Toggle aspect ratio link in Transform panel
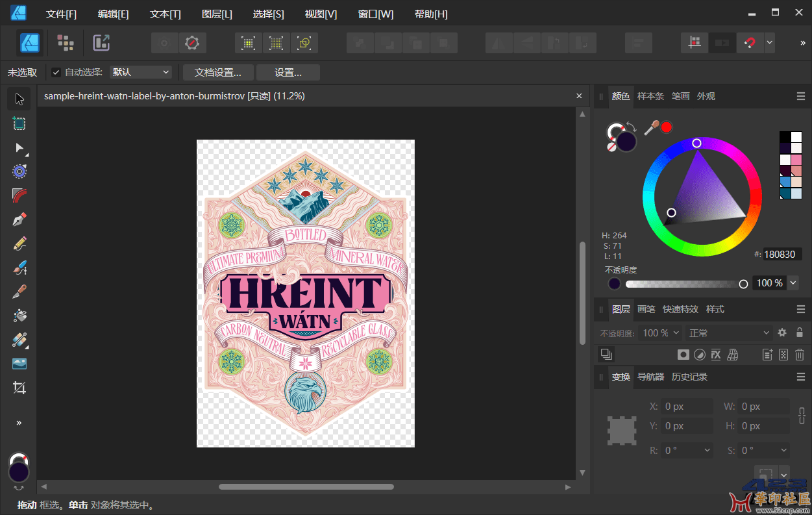 [802, 416]
